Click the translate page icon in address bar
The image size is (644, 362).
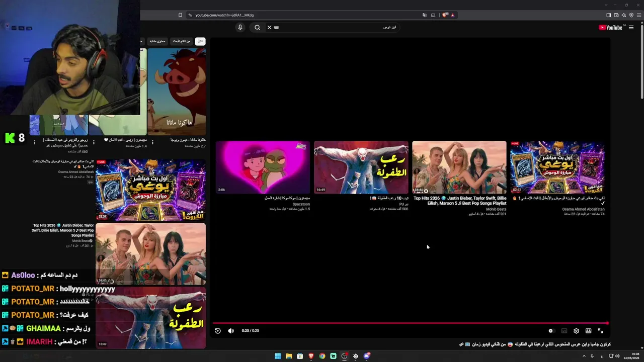click(x=425, y=15)
